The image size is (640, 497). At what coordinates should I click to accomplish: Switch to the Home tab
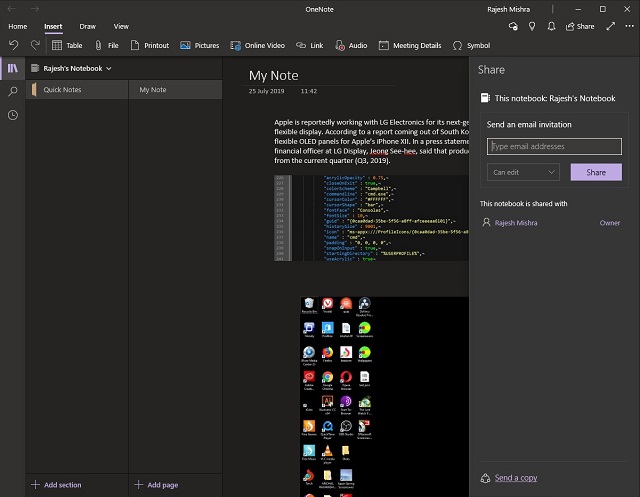(x=18, y=27)
